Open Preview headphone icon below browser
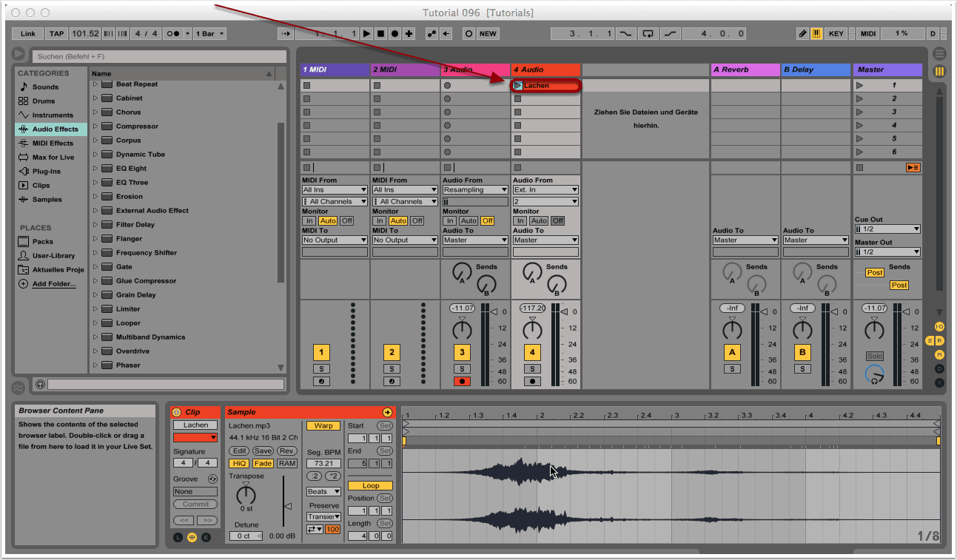This screenshot has width=957, height=560. coord(40,385)
